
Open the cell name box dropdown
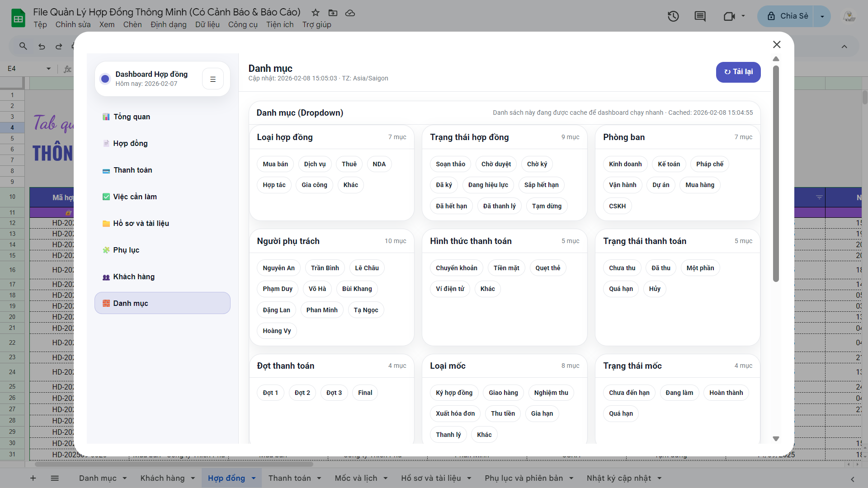point(48,69)
